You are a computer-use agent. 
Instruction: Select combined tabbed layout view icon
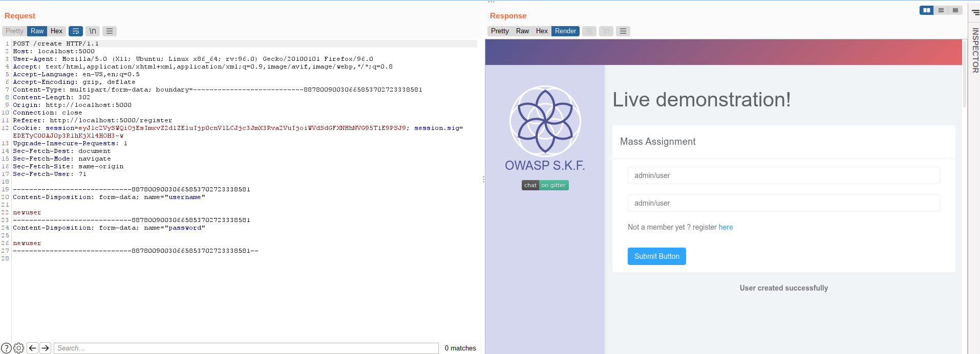click(x=955, y=10)
